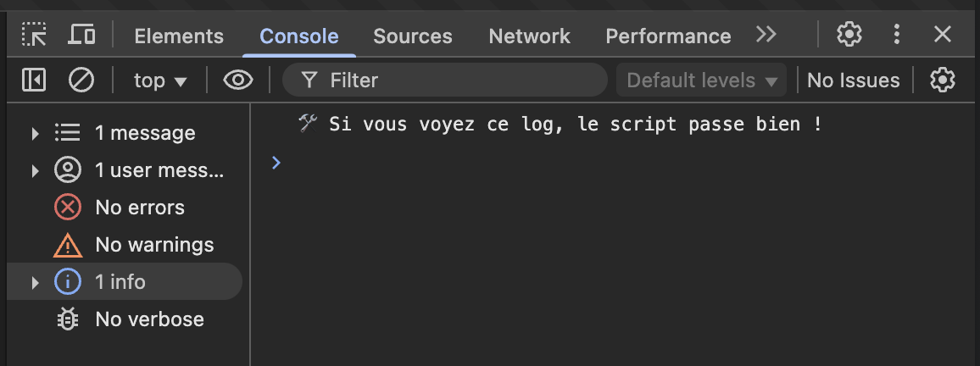The image size is (980, 366).
Task: Activate the inspect element picker icon
Action: (x=34, y=35)
